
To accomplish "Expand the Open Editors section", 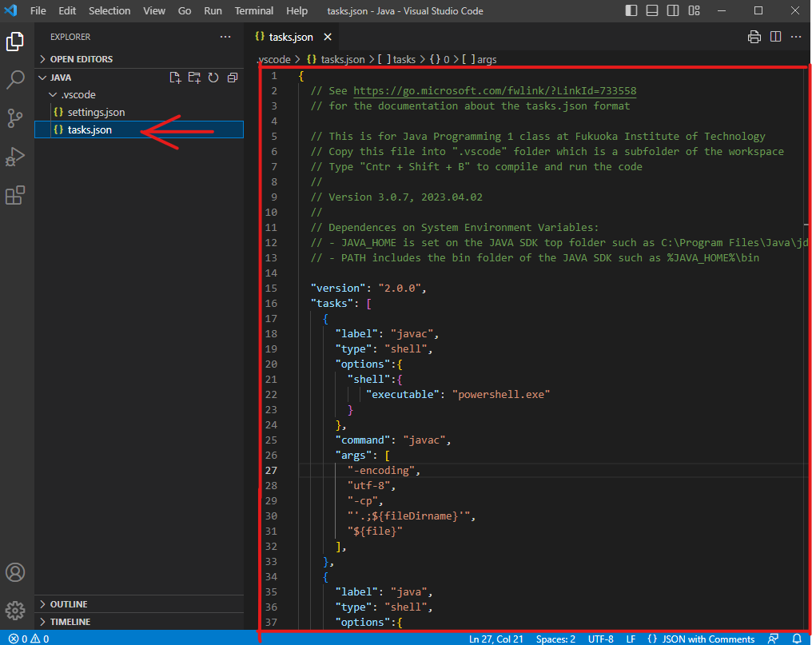I will point(80,59).
